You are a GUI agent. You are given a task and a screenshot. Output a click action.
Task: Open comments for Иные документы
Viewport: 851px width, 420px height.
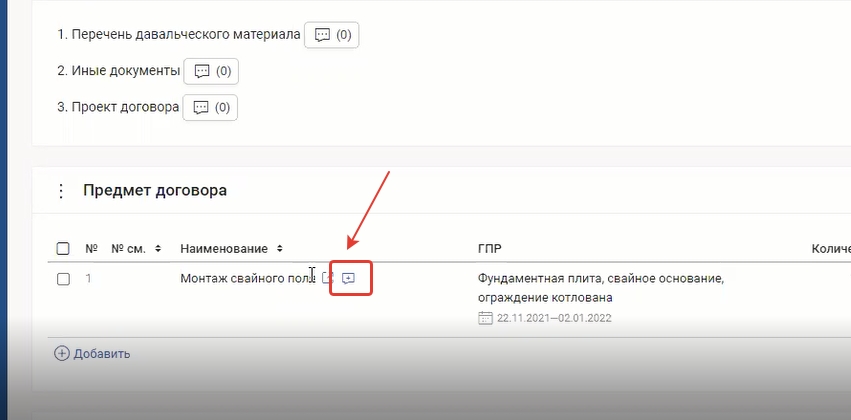[211, 71]
